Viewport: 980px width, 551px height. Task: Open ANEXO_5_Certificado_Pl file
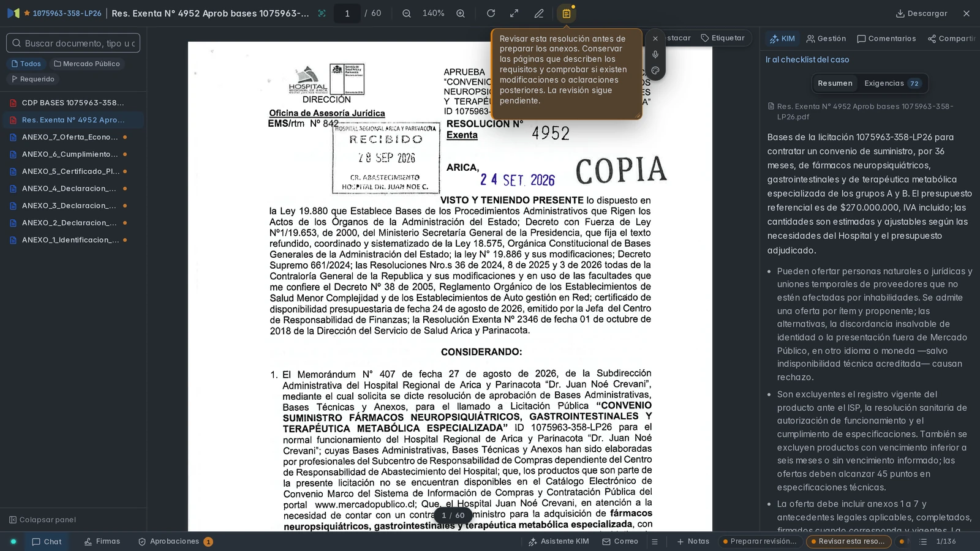[72, 171]
